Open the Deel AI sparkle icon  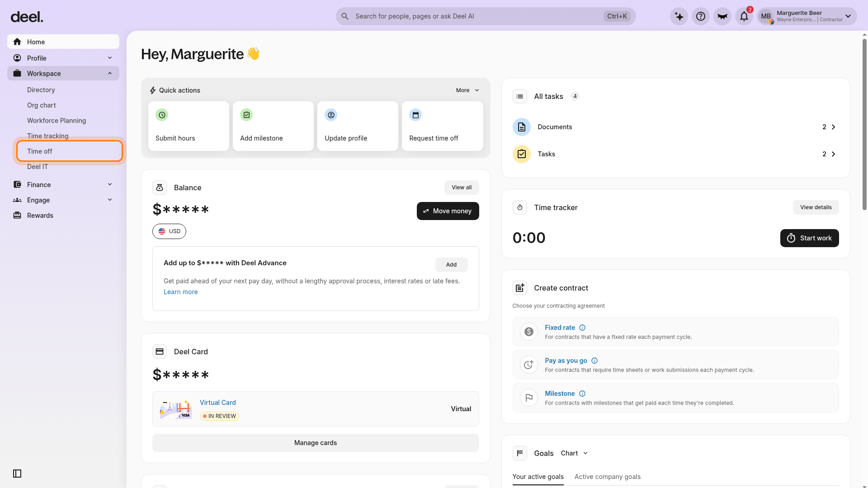[x=679, y=16]
